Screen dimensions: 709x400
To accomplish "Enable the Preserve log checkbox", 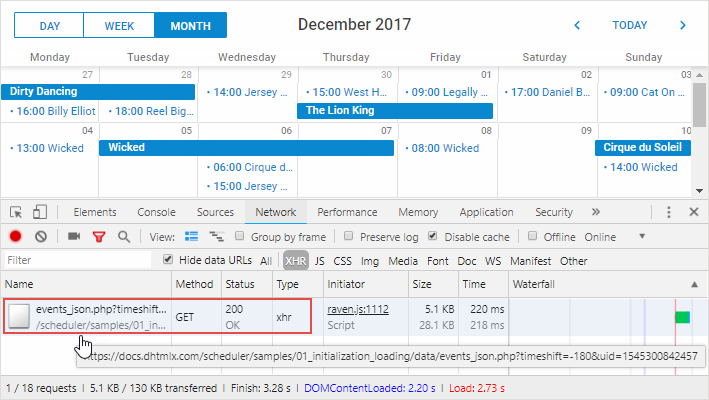I will click(348, 237).
